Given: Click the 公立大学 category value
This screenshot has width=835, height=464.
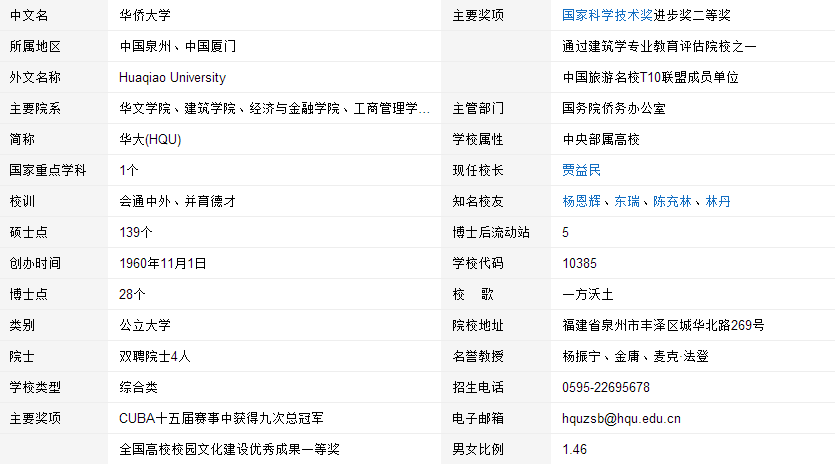Looking at the screenshot, I should 145,325.
